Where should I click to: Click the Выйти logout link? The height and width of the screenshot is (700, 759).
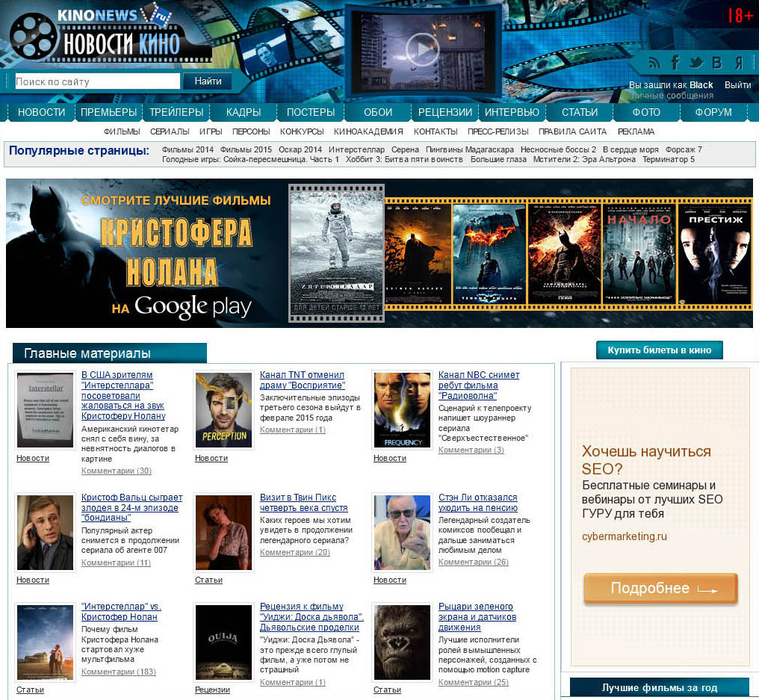pos(737,84)
